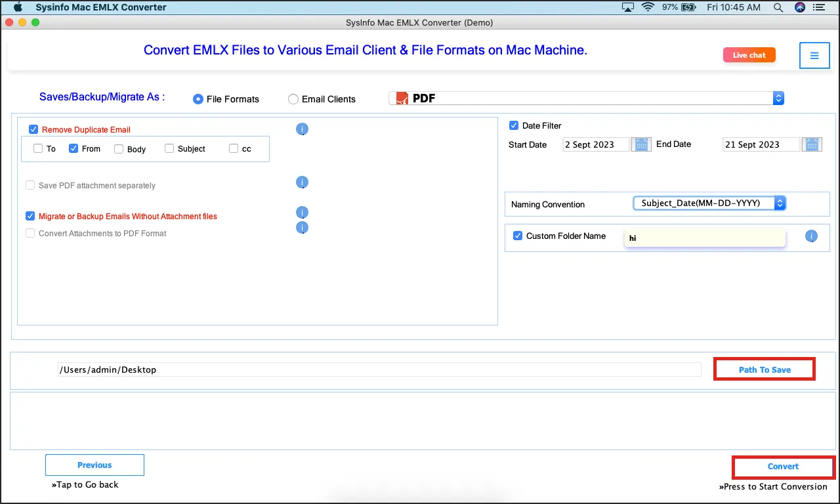The height and width of the screenshot is (504, 840).
Task: Click the "Naming Convention" label
Action: (548, 204)
